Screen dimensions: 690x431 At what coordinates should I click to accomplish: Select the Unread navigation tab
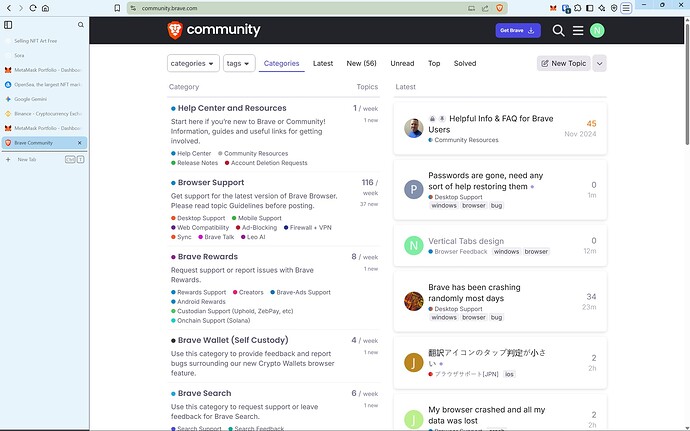coord(402,63)
